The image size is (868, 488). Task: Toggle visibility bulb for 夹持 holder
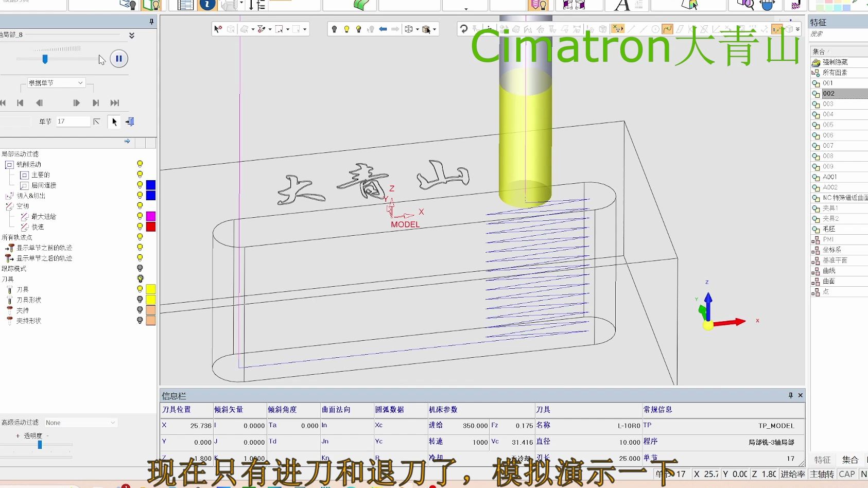point(140,310)
